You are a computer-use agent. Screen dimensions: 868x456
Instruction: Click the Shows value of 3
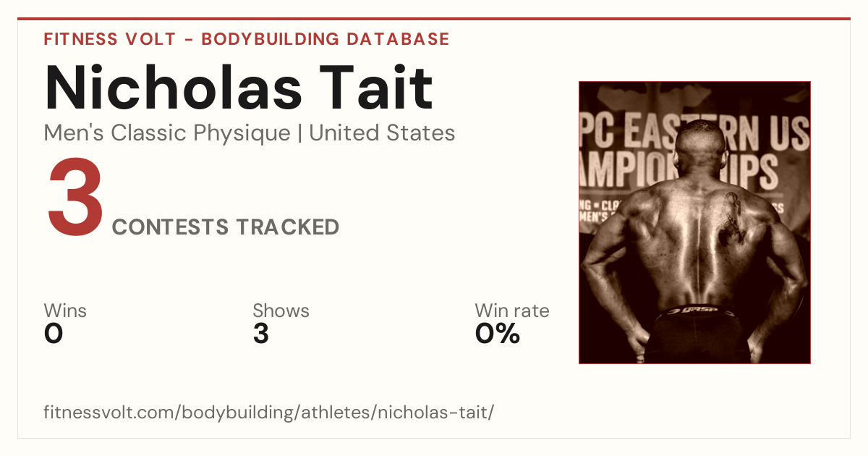pyautogui.click(x=261, y=334)
